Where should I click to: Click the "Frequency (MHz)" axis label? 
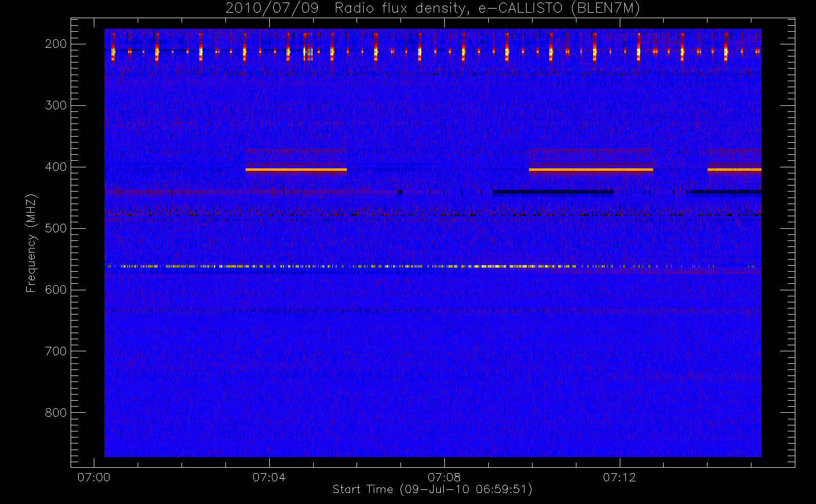tap(31, 243)
